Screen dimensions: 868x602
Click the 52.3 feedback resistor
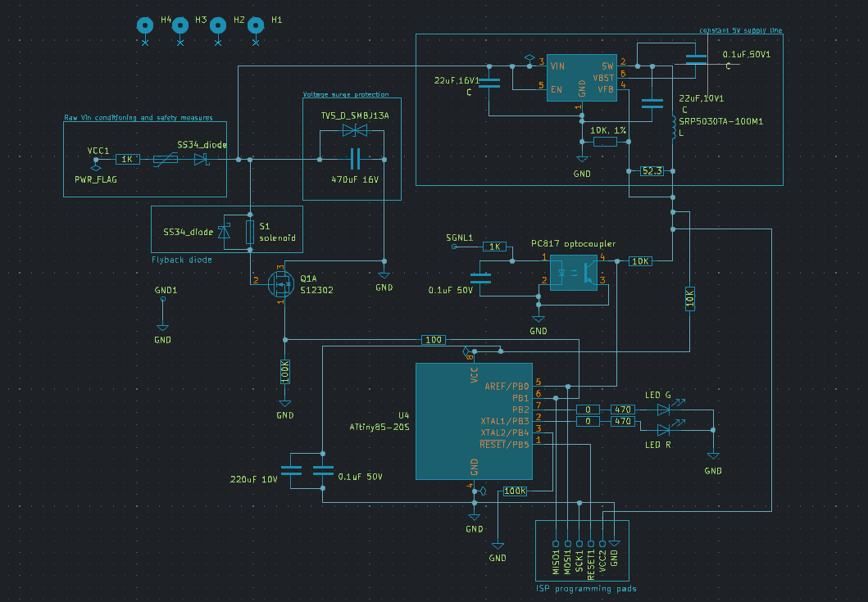pos(652,171)
